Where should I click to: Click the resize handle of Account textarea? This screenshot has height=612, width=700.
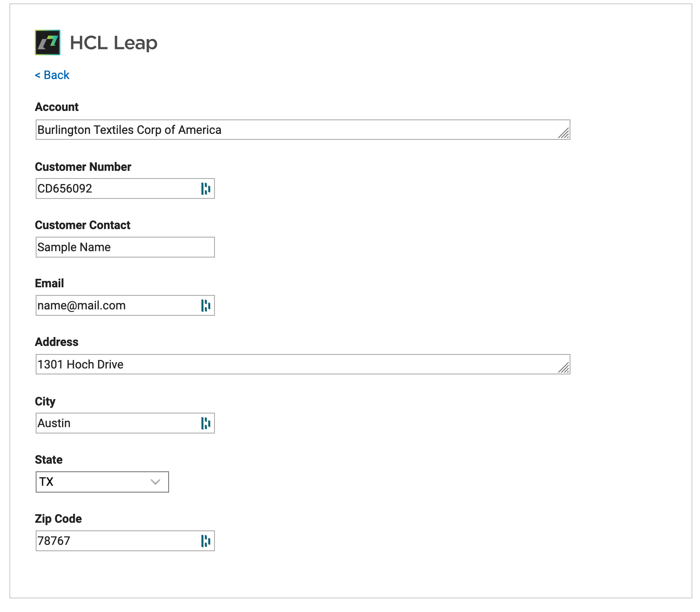pos(564,133)
